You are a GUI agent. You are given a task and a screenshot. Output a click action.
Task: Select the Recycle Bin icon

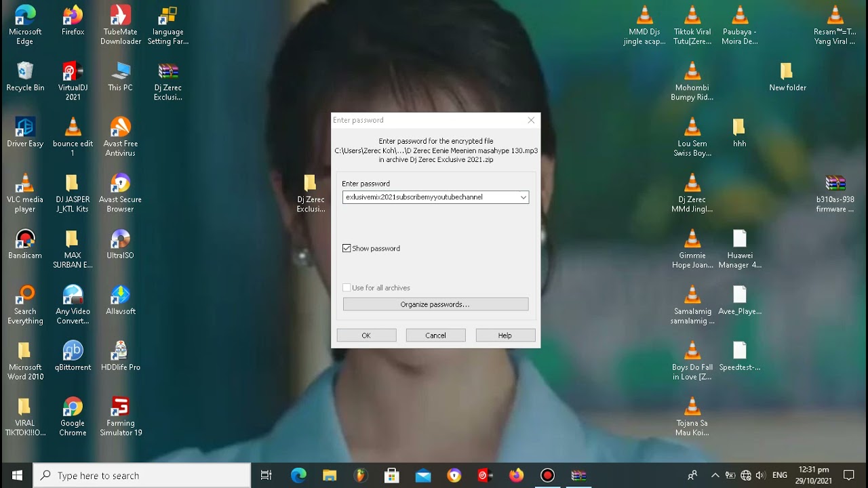[25, 77]
